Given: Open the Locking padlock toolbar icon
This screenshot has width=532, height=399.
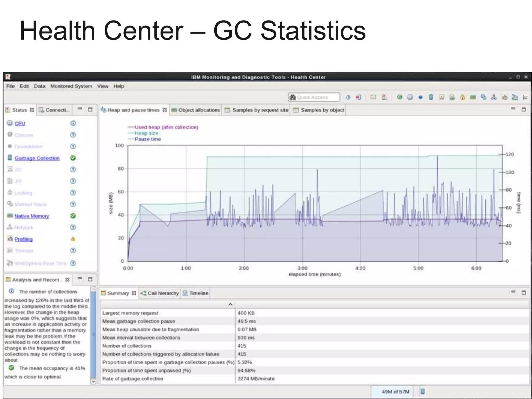Looking at the screenshot, I should [x=462, y=97].
